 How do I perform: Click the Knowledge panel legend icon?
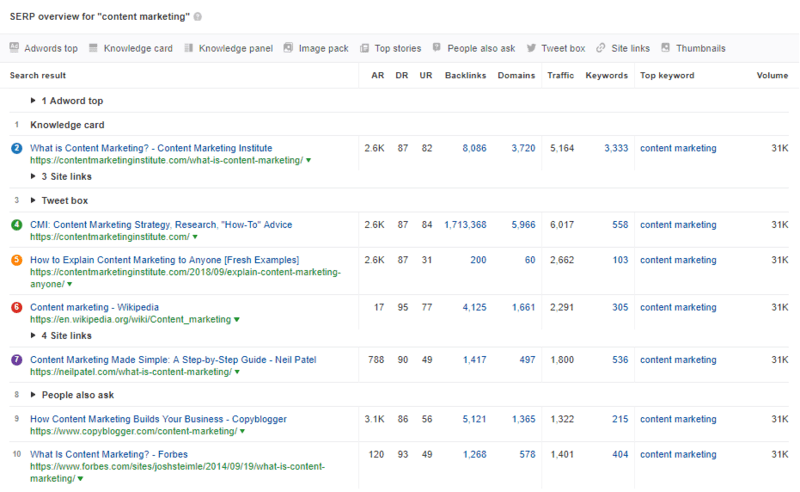click(189, 47)
